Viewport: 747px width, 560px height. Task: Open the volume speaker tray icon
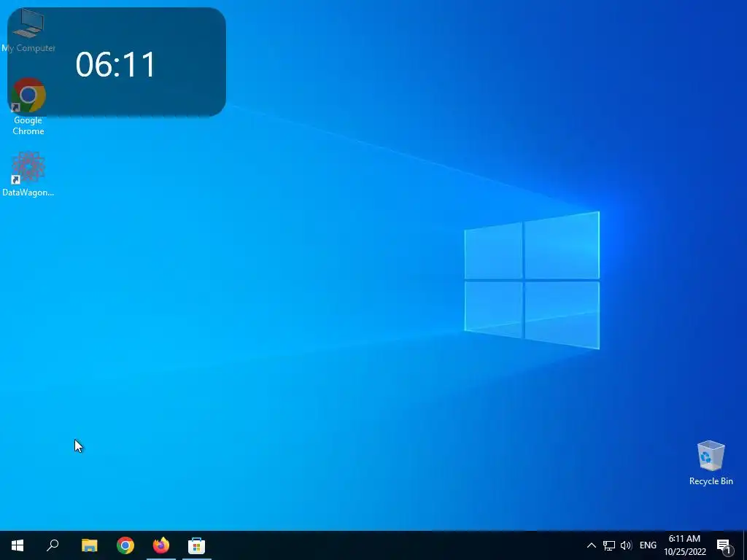coord(626,545)
